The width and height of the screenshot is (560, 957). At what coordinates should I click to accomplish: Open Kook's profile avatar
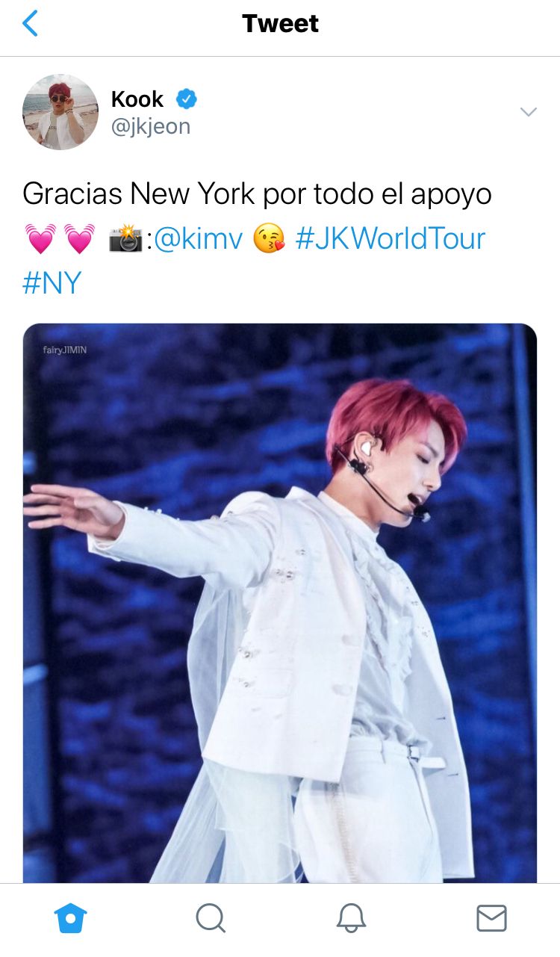(x=60, y=112)
